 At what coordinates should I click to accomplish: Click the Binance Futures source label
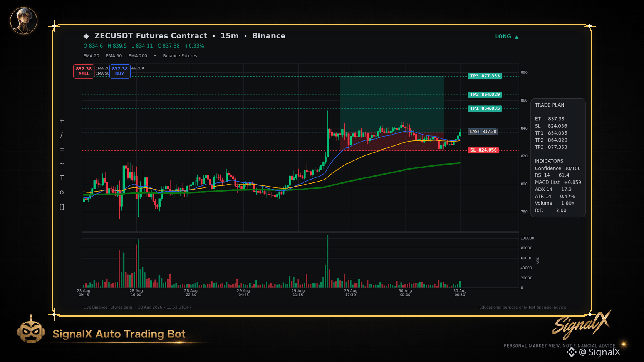[180, 56]
